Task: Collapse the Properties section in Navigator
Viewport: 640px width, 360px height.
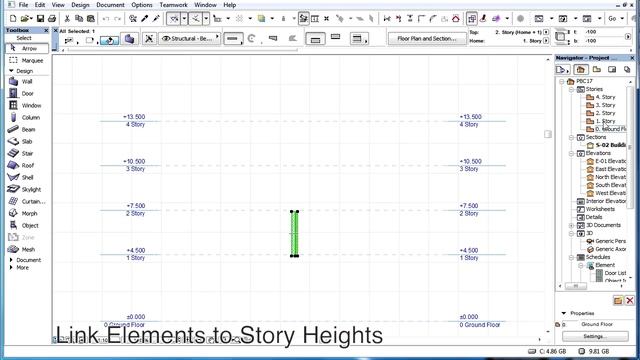Action: point(564,313)
